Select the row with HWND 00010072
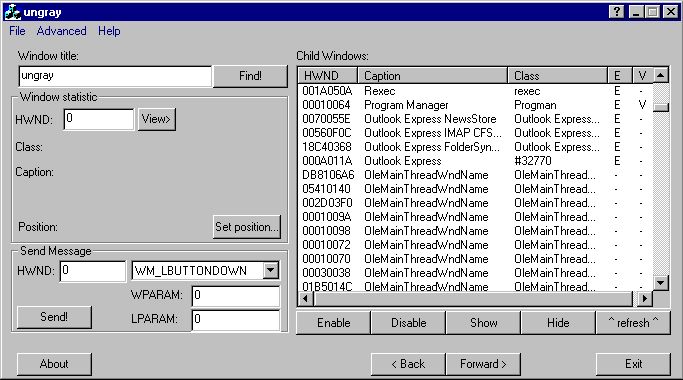 (476, 244)
